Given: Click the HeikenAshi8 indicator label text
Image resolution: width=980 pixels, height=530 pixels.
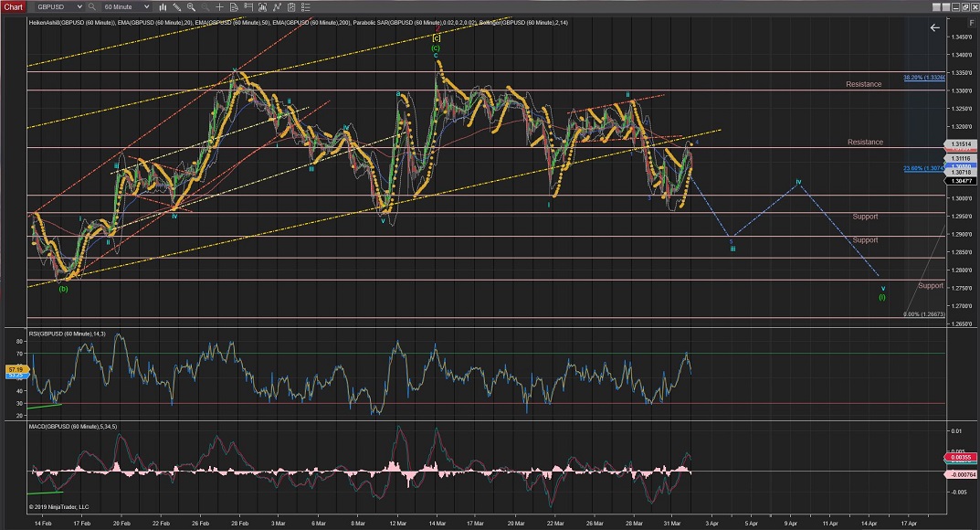Looking at the screenshot, I should (71, 23).
